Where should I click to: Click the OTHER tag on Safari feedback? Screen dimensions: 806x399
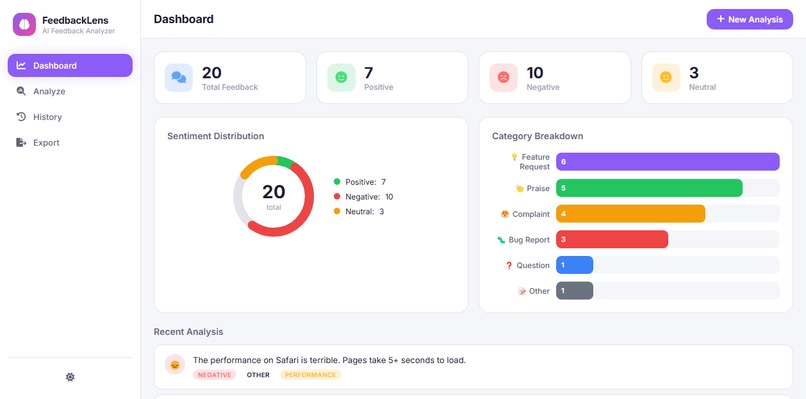pos(258,375)
